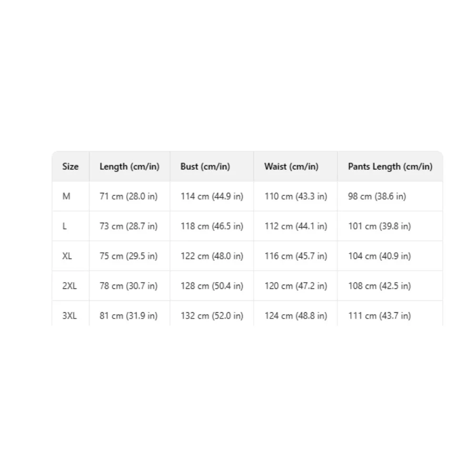Click the Pants Length (cm/in) header
The height and width of the screenshot is (476, 476).
click(390, 166)
